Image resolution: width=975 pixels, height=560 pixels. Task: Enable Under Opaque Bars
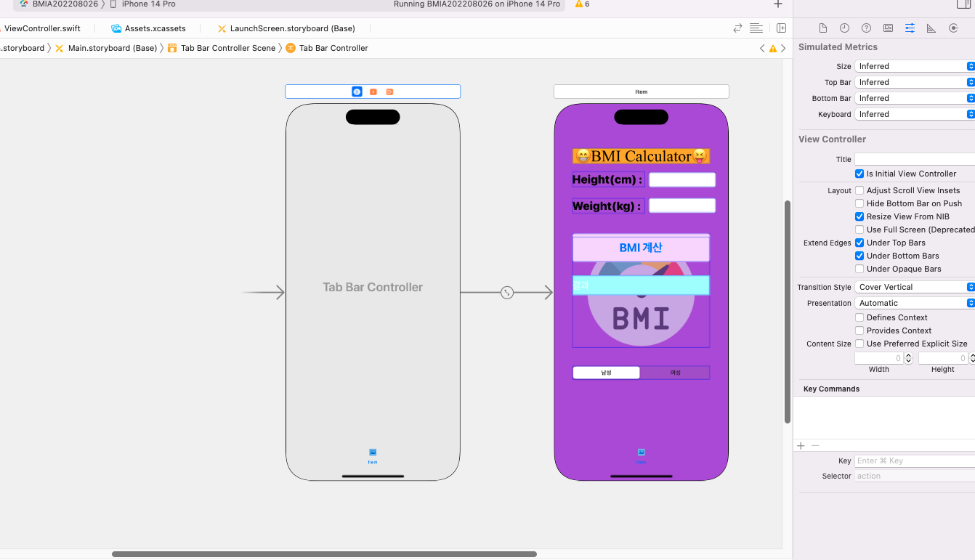[859, 269]
